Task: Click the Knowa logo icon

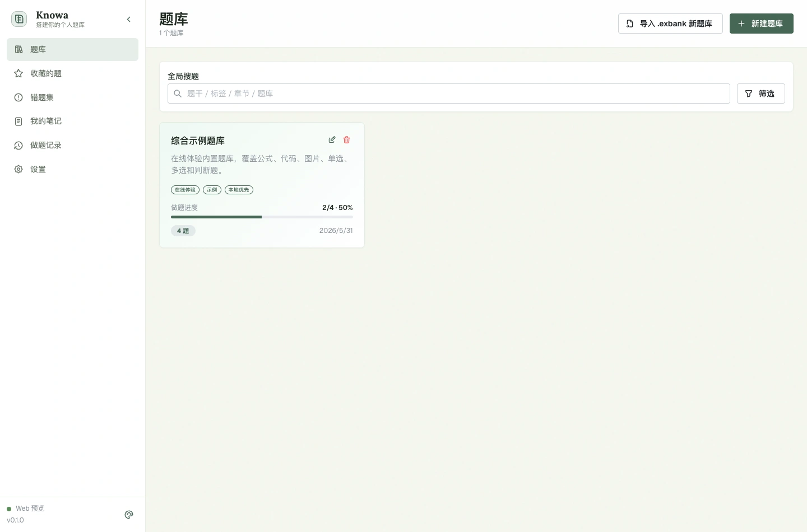Action: (x=19, y=19)
